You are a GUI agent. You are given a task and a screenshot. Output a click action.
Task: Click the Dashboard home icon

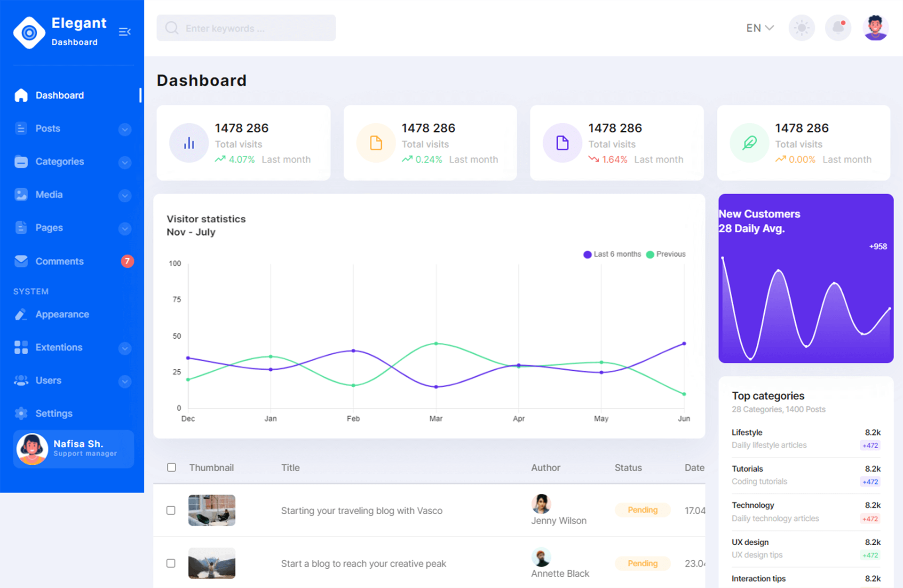tap(19, 95)
